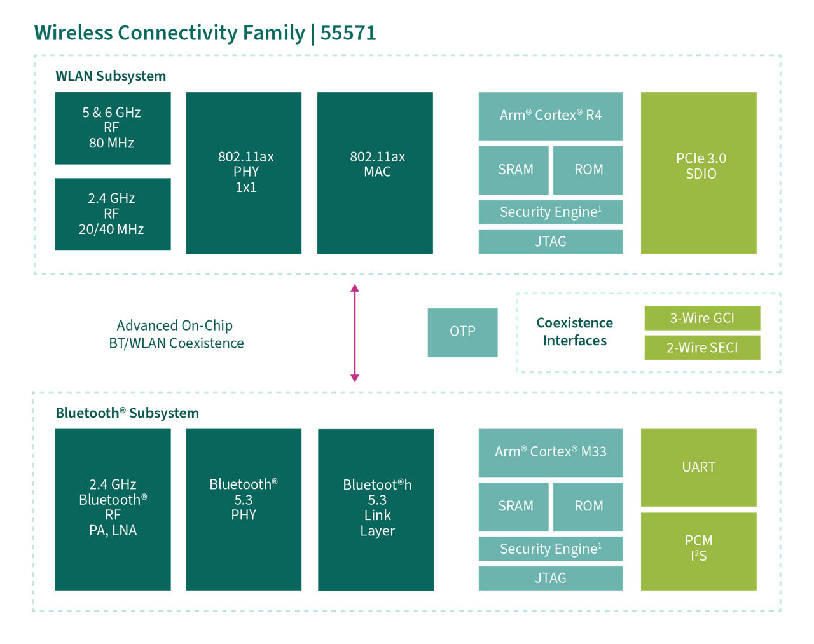This screenshot has height=644, width=814.
Task: Select the 3-Wire GCI block
Action: (x=702, y=319)
